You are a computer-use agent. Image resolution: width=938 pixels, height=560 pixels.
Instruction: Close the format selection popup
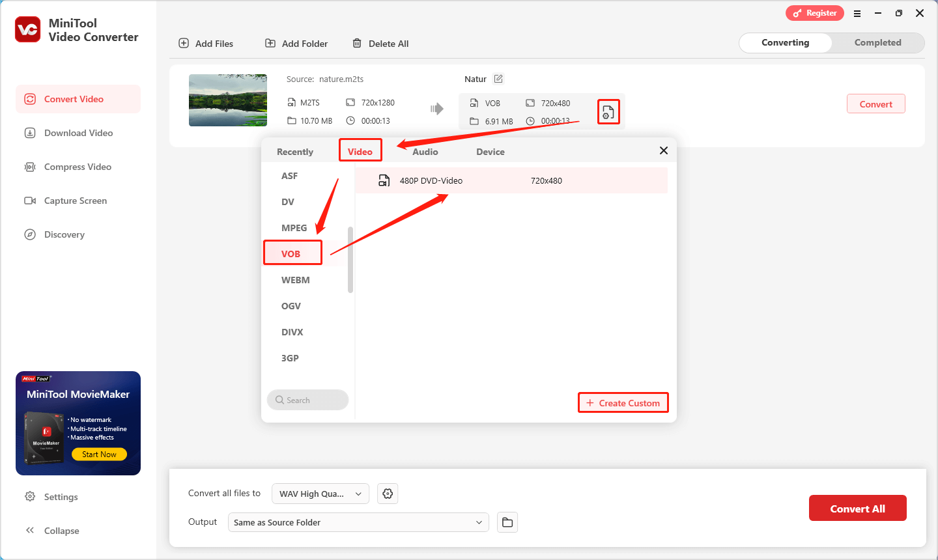click(x=664, y=150)
